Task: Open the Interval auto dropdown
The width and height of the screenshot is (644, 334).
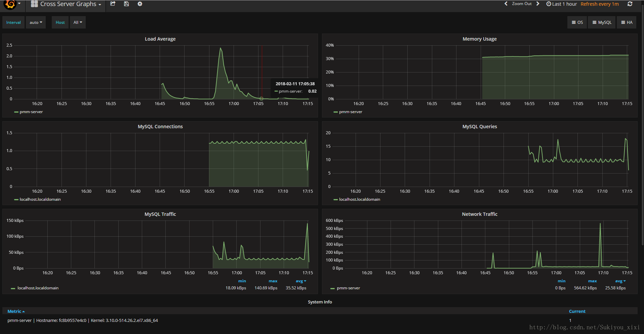Action: [36, 22]
